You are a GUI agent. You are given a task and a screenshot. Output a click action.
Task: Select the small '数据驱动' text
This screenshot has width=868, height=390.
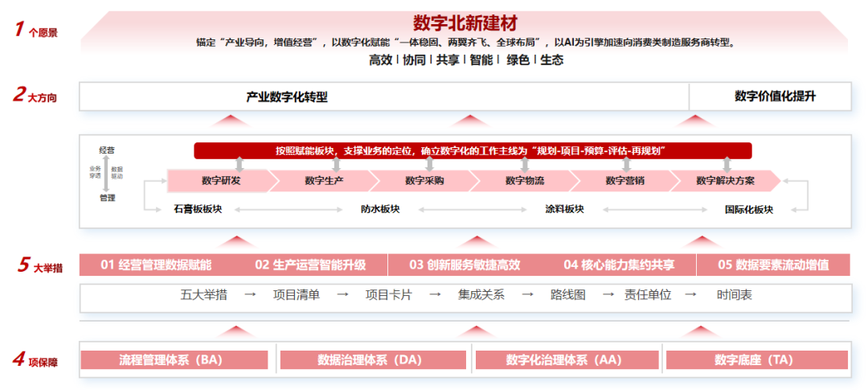coord(117,172)
